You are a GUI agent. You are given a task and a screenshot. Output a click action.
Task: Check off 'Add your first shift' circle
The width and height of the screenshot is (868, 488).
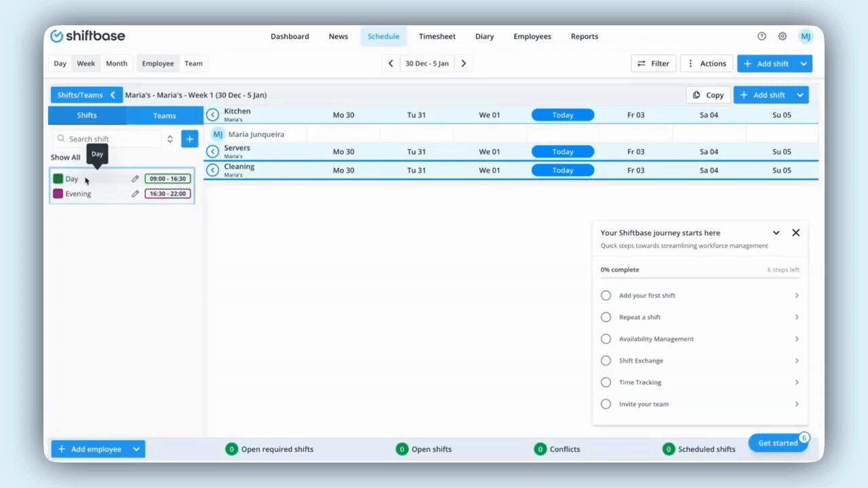(x=606, y=296)
